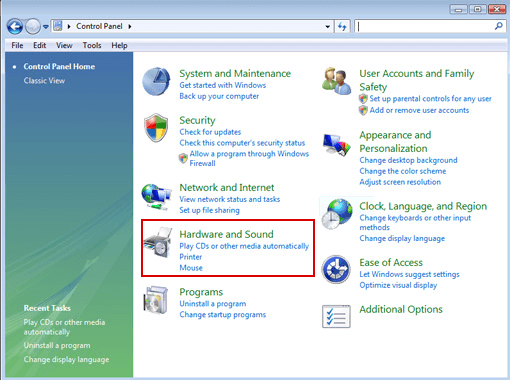The height and width of the screenshot is (380, 510).
Task: Open the Security category heading
Action: [197, 120]
